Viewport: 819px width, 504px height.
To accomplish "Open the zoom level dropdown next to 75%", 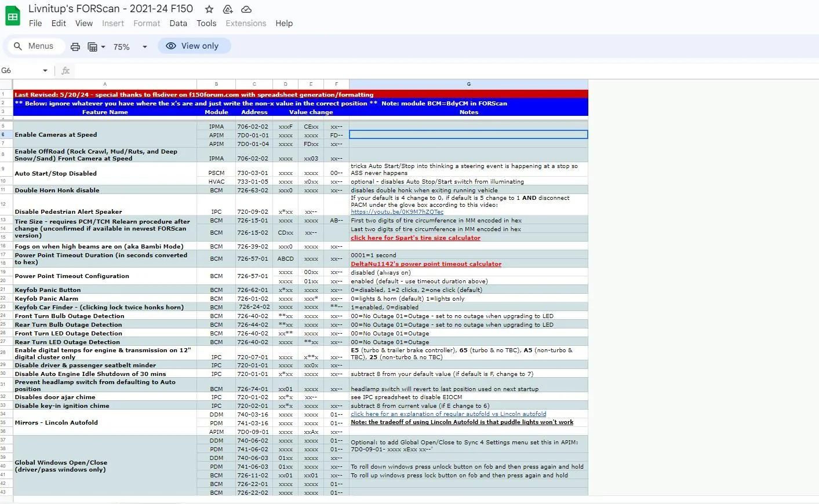I will pyautogui.click(x=144, y=46).
